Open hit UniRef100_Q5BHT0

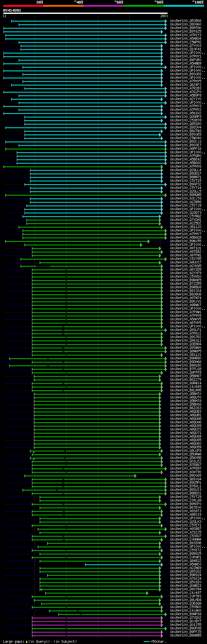point(186,394)
